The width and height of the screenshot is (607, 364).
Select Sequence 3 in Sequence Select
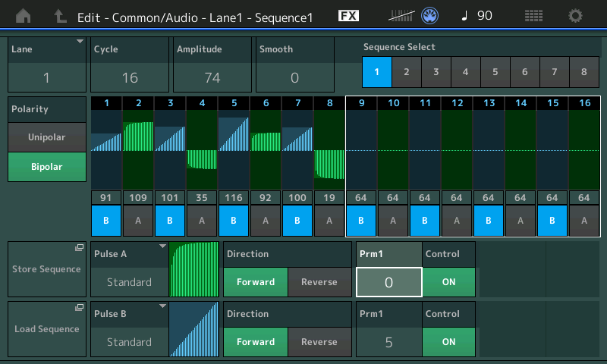click(436, 72)
